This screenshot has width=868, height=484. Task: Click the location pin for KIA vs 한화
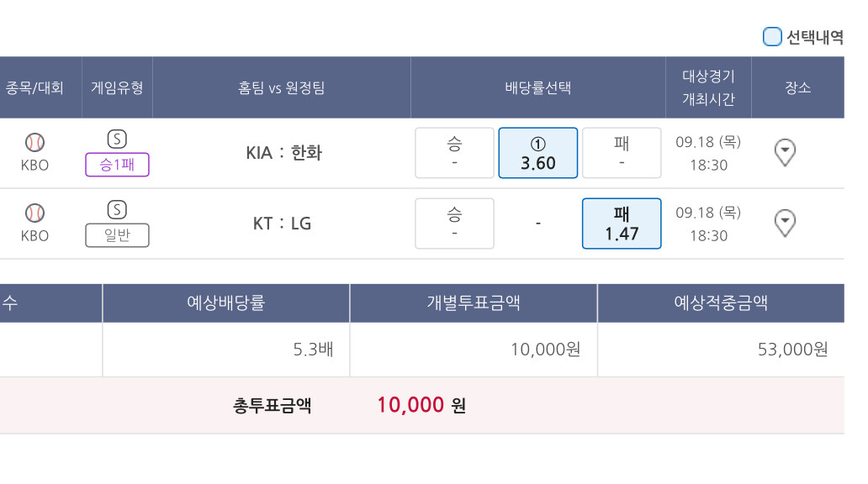click(x=784, y=152)
